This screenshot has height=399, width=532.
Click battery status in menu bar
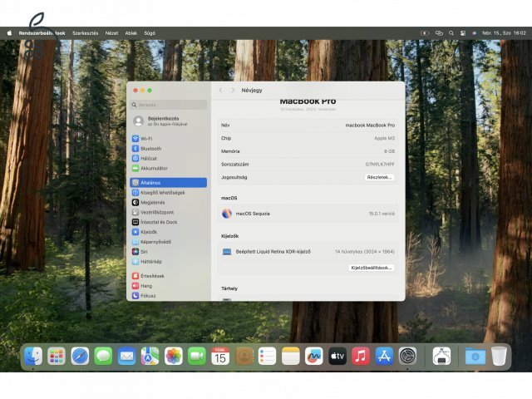click(425, 33)
